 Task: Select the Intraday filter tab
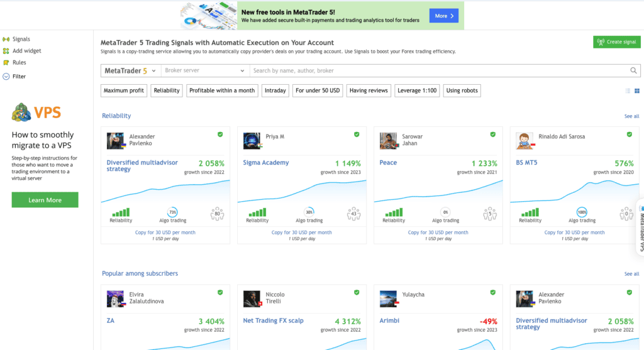tap(275, 90)
